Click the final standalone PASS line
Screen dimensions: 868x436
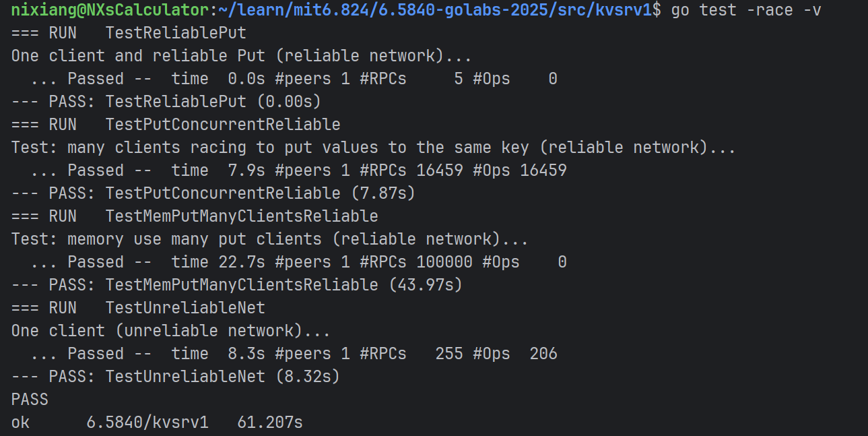(x=30, y=400)
